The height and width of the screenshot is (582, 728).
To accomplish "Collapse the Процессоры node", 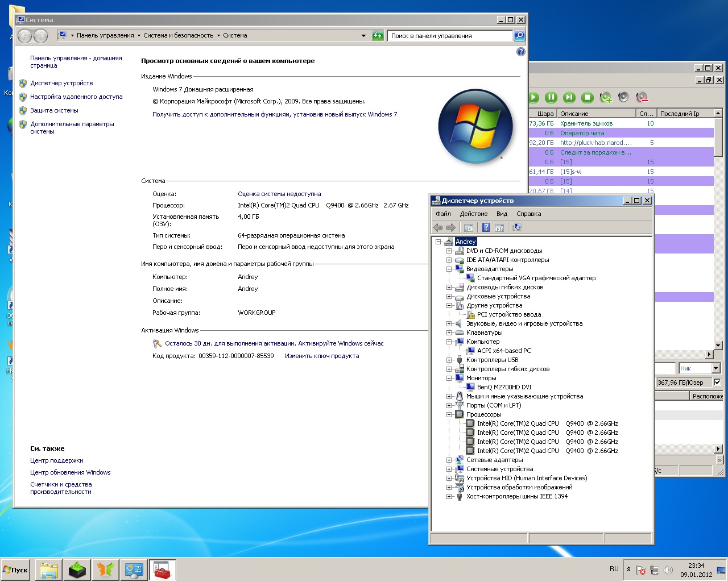I will point(449,414).
